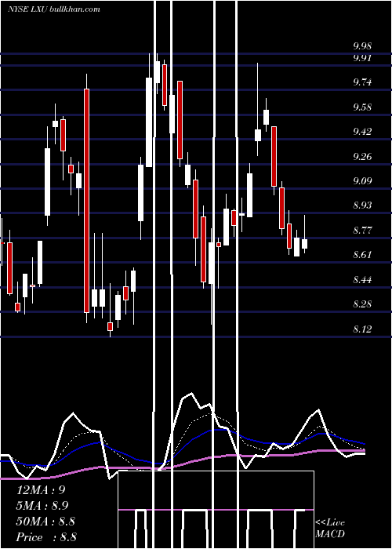The image size is (392, 549).
Task: Click the 12MA : 9 readout
Action: [x=41, y=490]
